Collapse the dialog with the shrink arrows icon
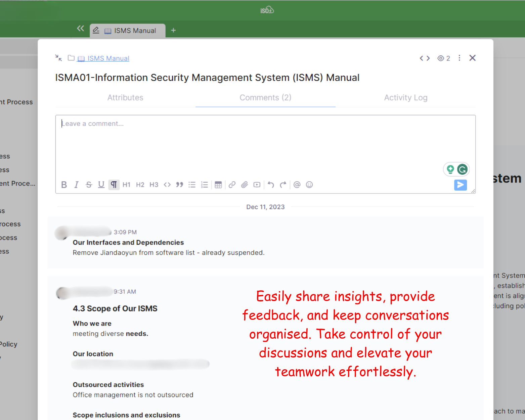 pos(59,58)
